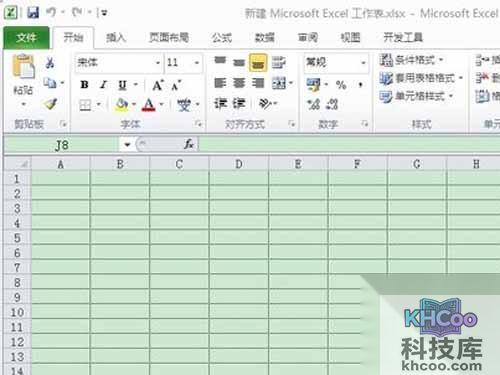Screen dimensions: 500x375
Task: Click the text Orientation icon
Action: click(265, 104)
